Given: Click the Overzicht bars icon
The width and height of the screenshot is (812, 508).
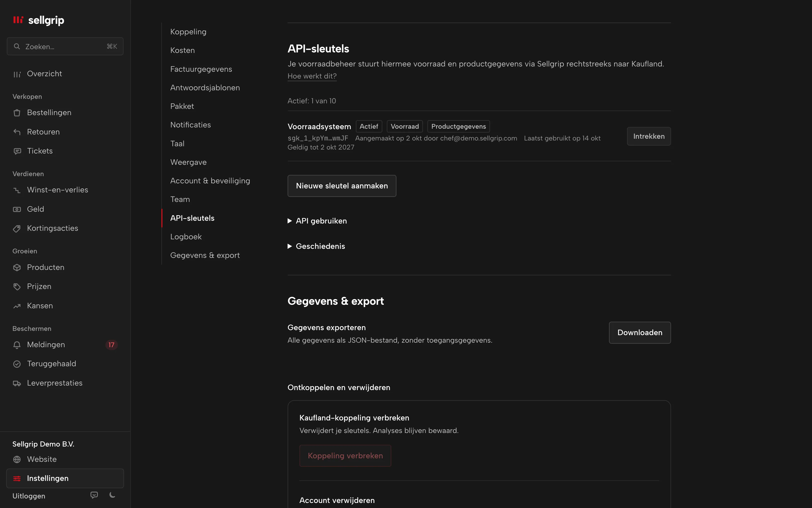Looking at the screenshot, I should click(17, 74).
